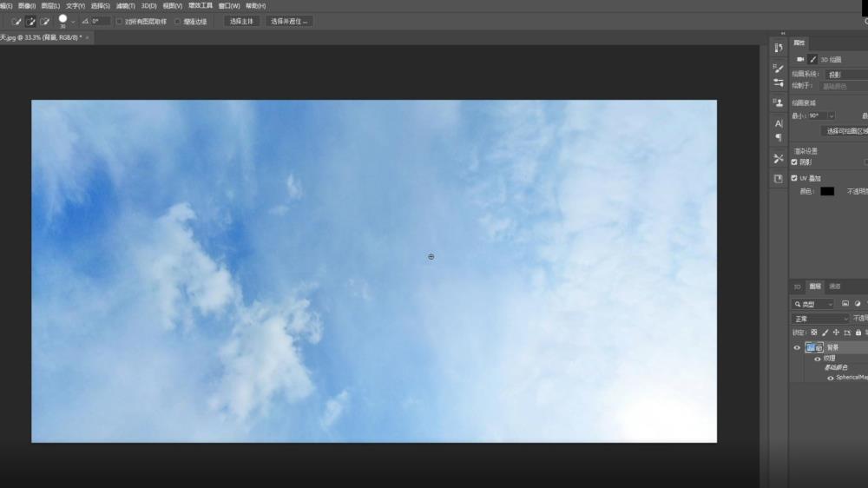868x488 pixels.
Task: Open the Clone Source panel icon
Action: click(x=779, y=102)
